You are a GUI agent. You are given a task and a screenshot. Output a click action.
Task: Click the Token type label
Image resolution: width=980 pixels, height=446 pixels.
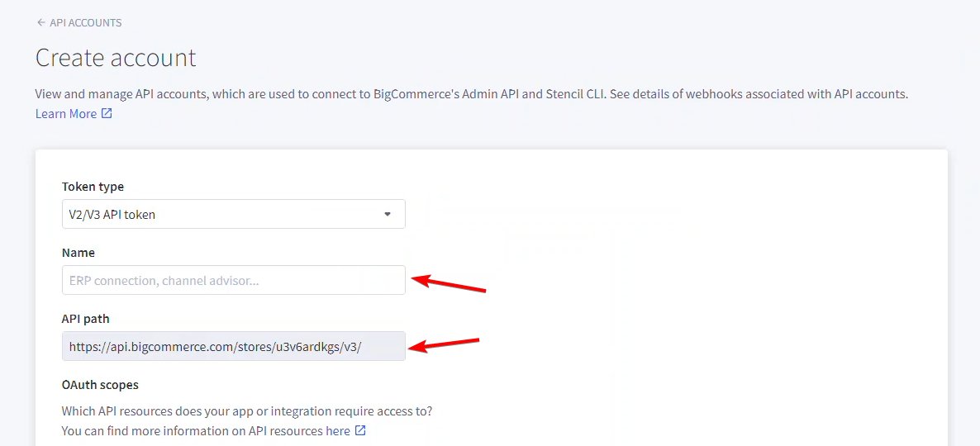click(x=93, y=186)
